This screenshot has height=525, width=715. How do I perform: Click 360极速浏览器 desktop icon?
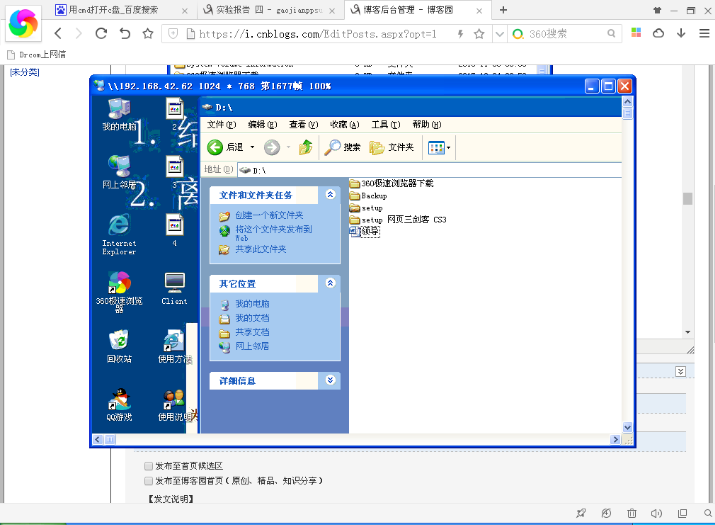pos(119,292)
